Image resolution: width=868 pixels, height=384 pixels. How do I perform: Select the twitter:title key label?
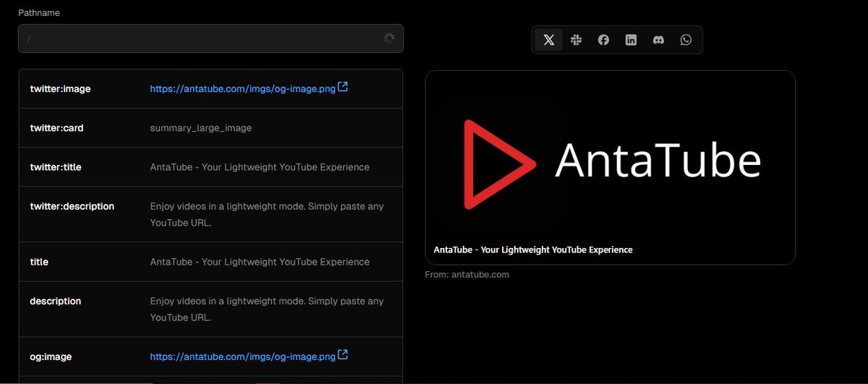click(x=56, y=167)
